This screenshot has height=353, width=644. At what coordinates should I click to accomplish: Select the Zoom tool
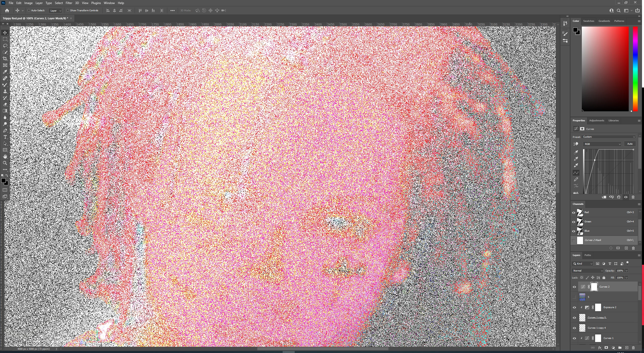(x=5, y=163)
